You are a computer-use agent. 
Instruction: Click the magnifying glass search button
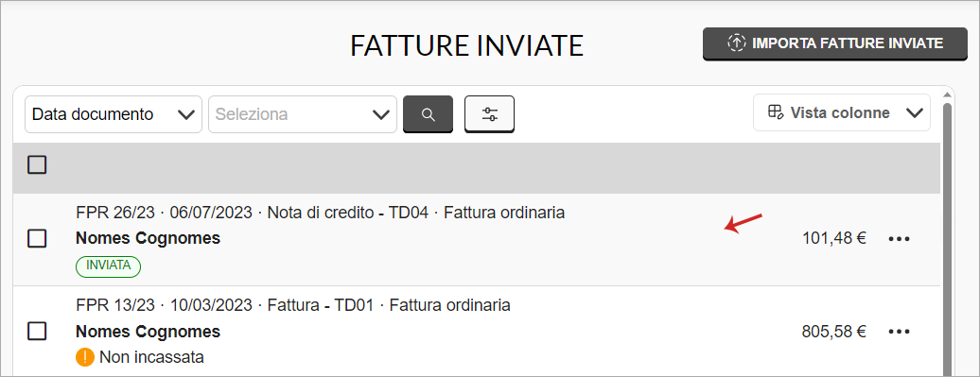click(429, 114)
